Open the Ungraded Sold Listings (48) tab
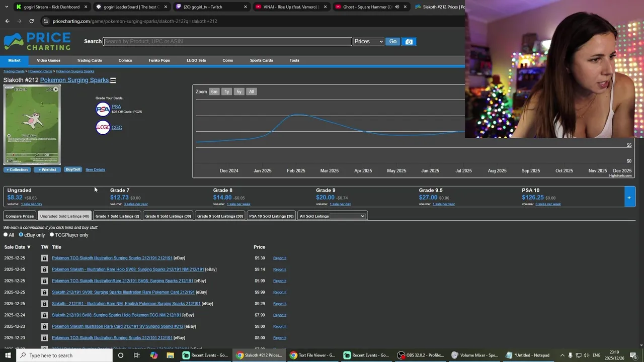Image resolution: width=644 pixels, height=362 pixels. [x=64, y=216]
